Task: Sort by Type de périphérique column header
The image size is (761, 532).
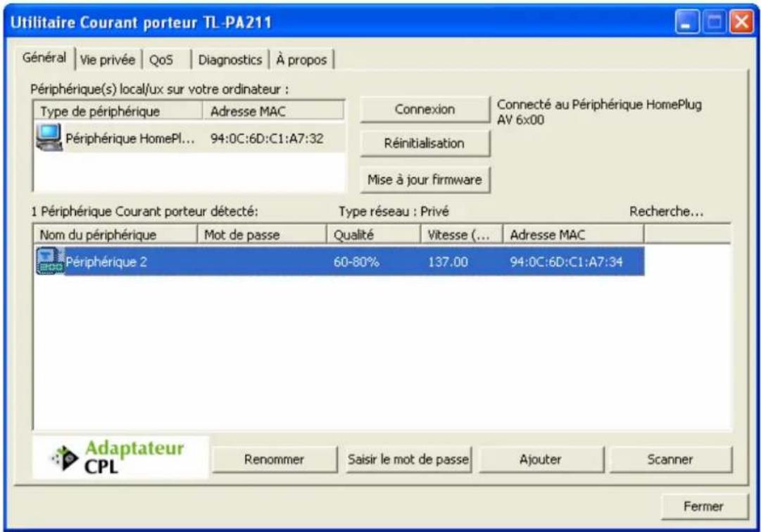Action: (118, 111)
